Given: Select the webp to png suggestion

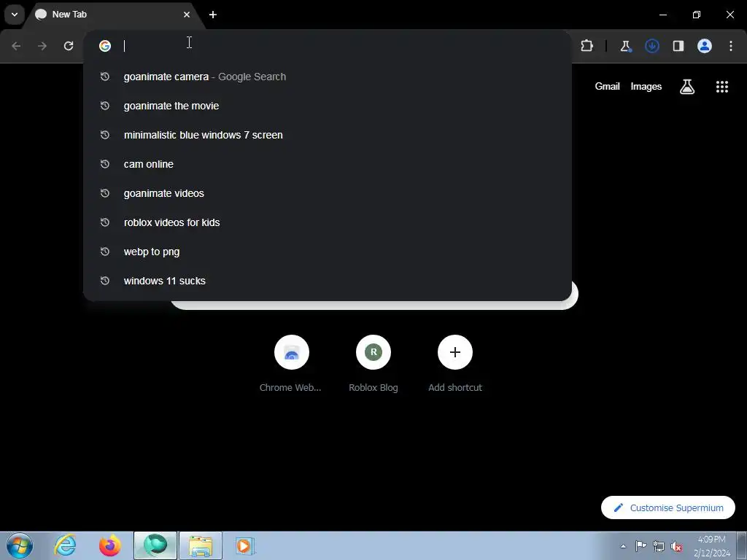Looking at the screenshot, I should point(328,252).
